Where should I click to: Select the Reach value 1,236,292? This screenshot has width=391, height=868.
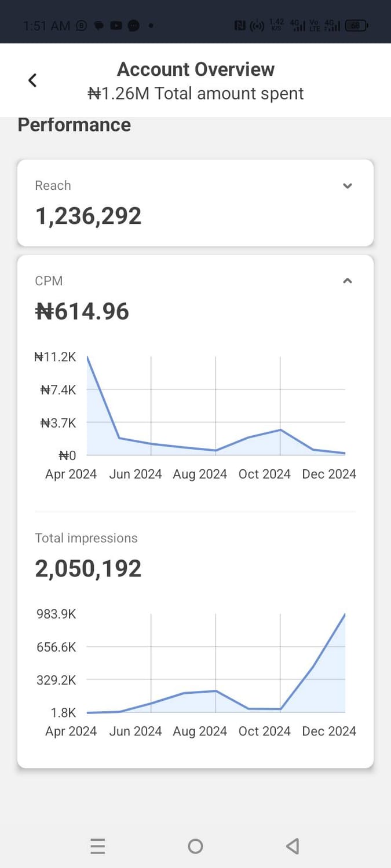tap(88, 216)
